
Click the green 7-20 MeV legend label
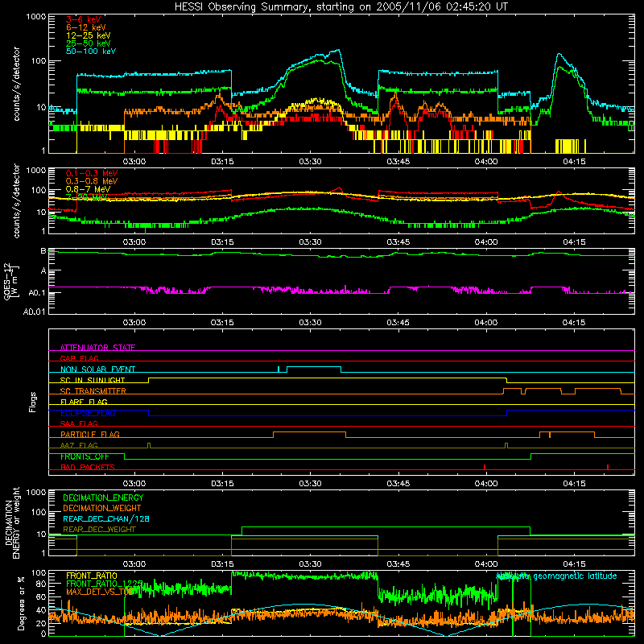pos(87,197)
